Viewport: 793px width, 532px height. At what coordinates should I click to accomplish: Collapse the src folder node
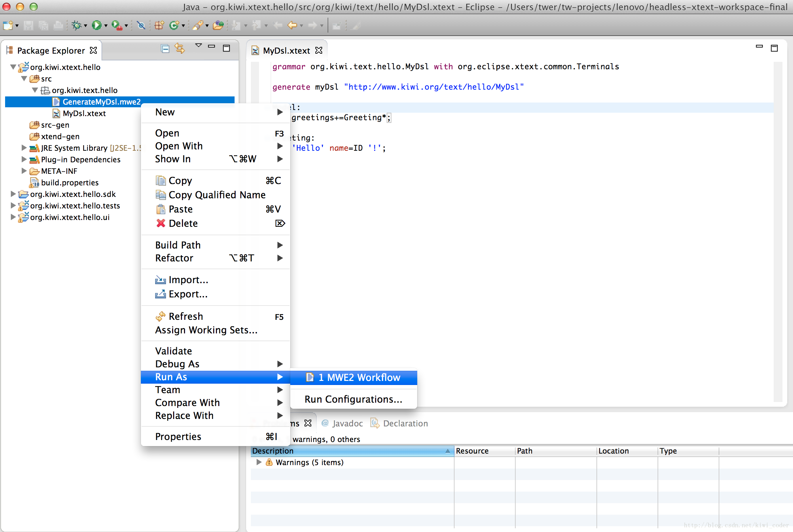(x=24, y=79)
